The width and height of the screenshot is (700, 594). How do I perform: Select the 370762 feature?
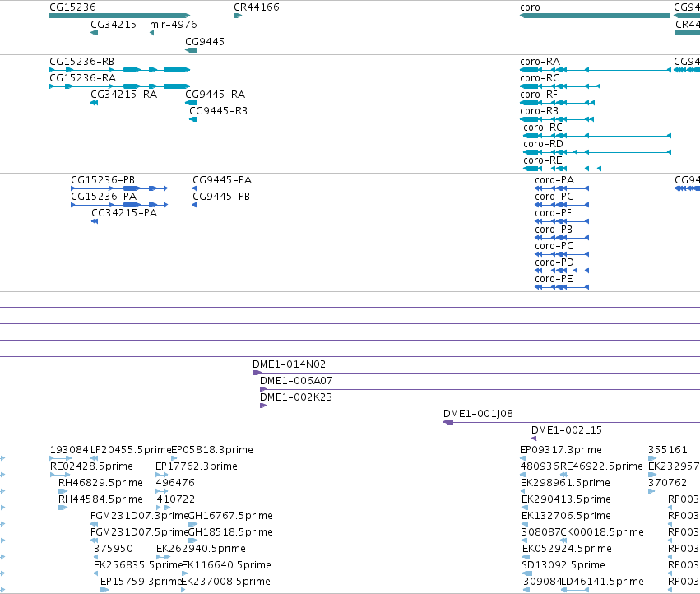(651, 491)
